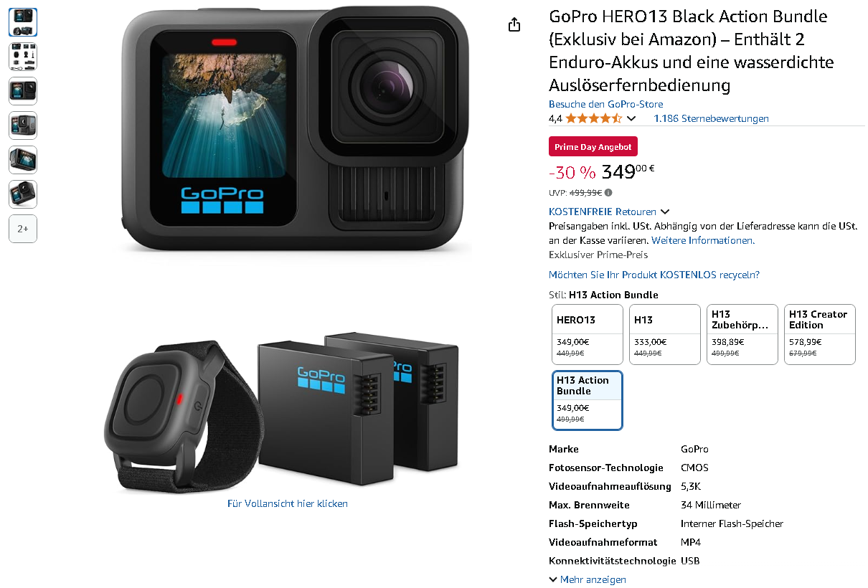
Task: Click Für Vollansicht hier klicken
Action: tap(288, 503)
